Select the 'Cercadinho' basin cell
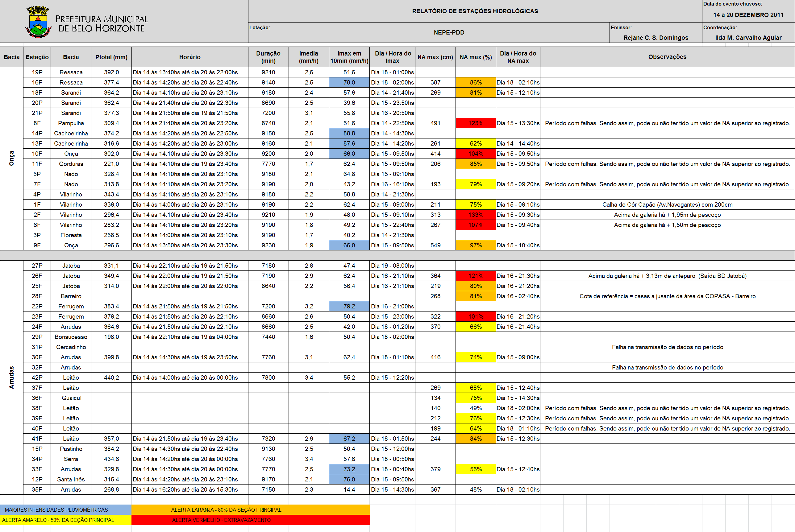The image size is (795, 532). pyautogui.click(x=71, y=347)
